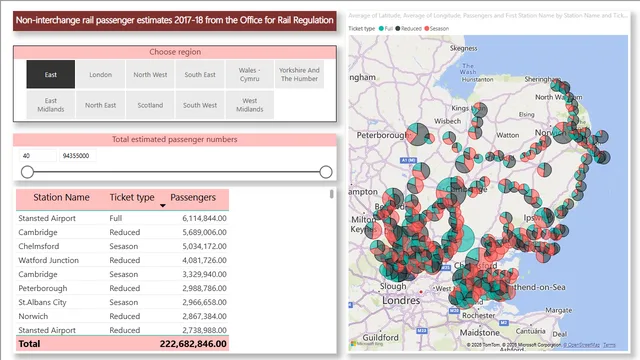Click the Peterborough station name cell

(x=43, y=288)
